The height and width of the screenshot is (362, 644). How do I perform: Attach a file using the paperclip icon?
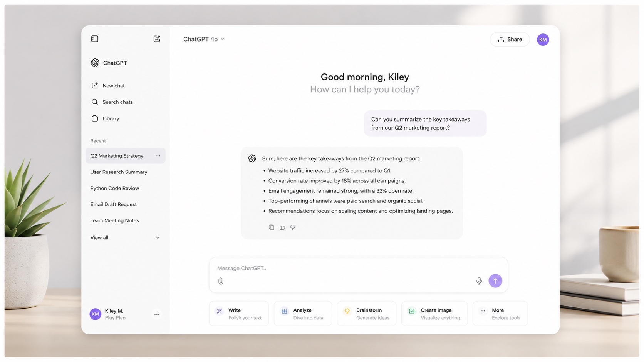pos(221,281)
